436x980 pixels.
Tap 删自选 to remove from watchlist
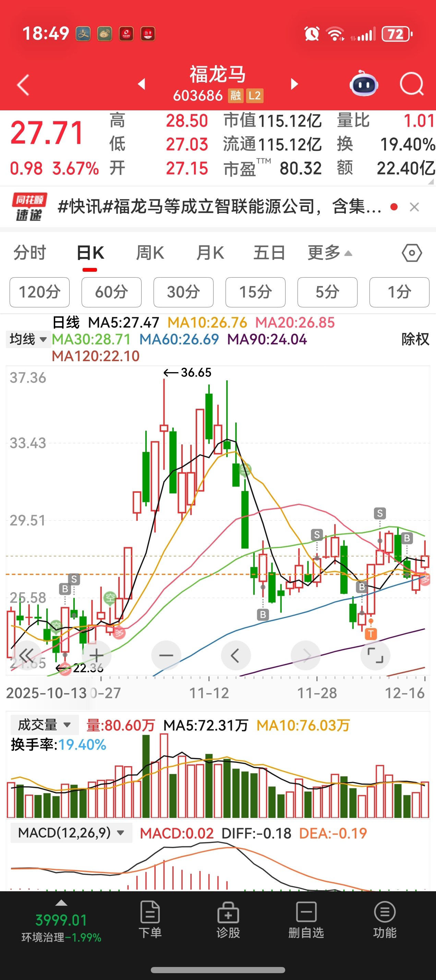point(306,919)
